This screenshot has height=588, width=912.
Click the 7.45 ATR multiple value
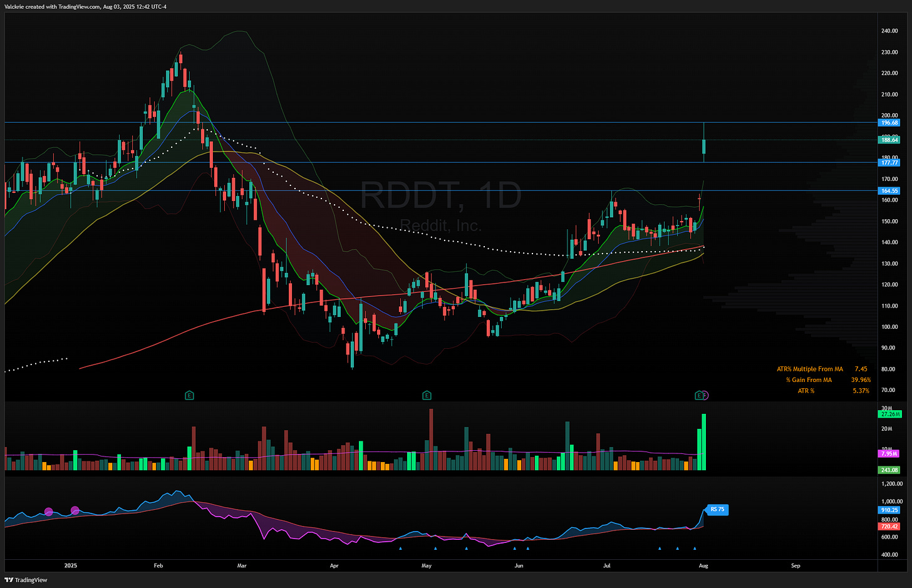pyautogui.click(x=861, y=369)
